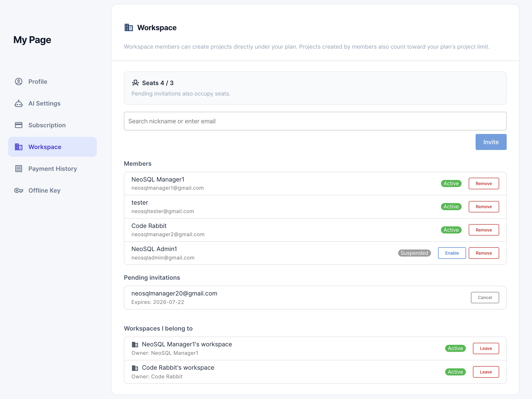Click email neosqlmanager1@gmail.com
This screenshot has height=399, width=532.
(168, 188)
